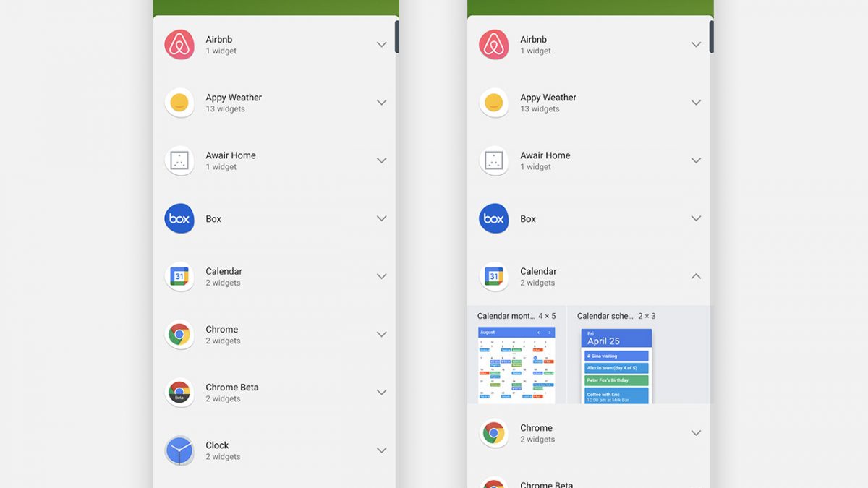Click 'Awair Home' name in right panel

(x=545, y=155)
